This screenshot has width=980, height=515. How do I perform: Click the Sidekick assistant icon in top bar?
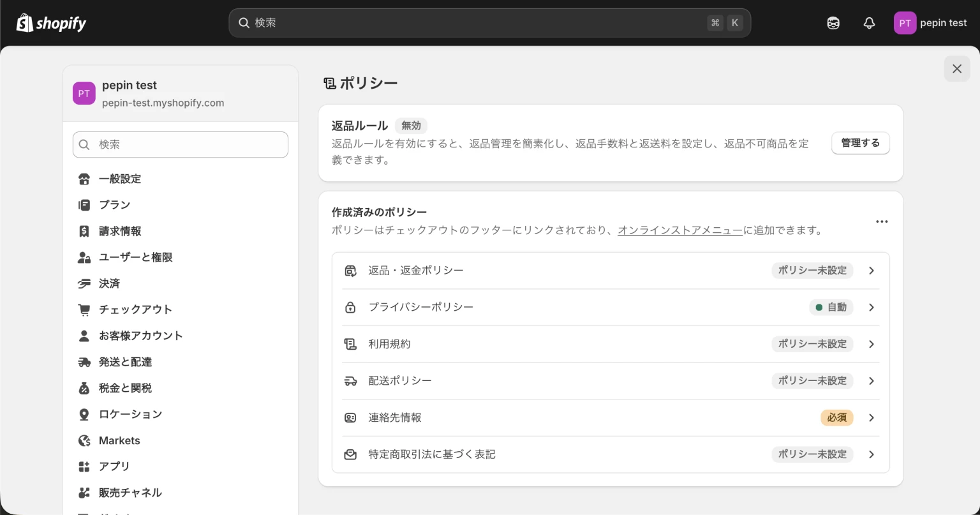(833, 22)
